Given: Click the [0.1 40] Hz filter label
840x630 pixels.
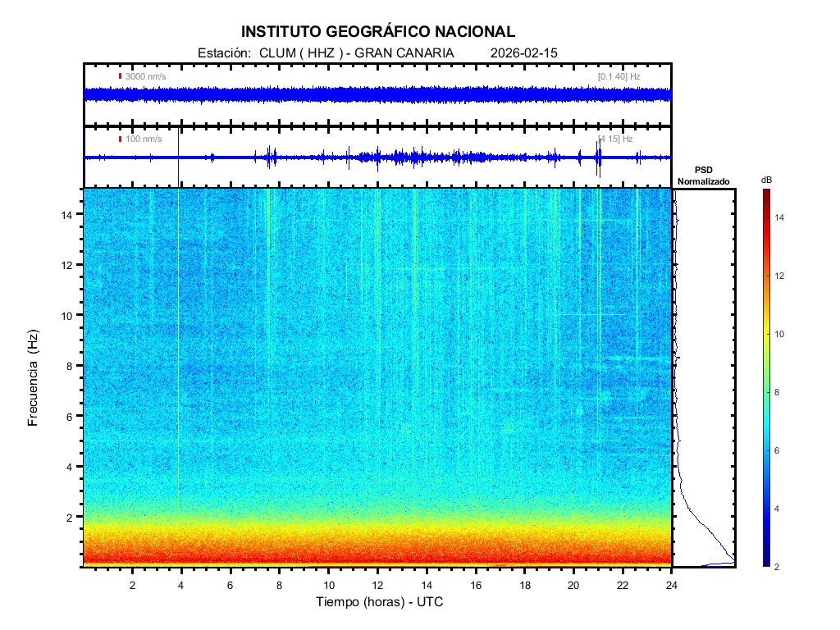Looking at the screenshot, I should tap(619, 76).
